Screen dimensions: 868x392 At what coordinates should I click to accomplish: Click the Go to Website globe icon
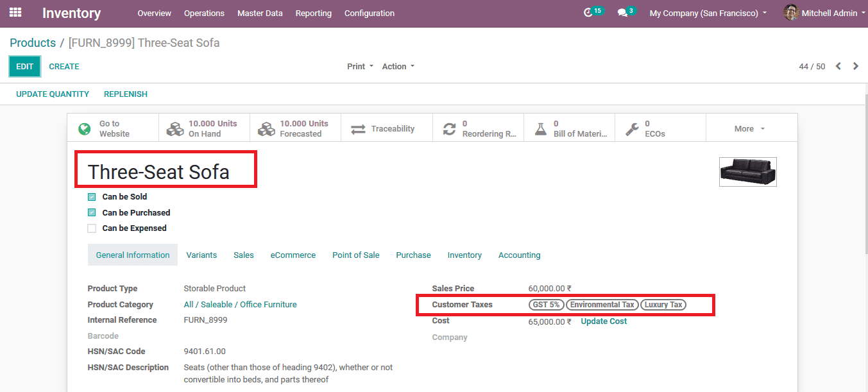[85, 129]
